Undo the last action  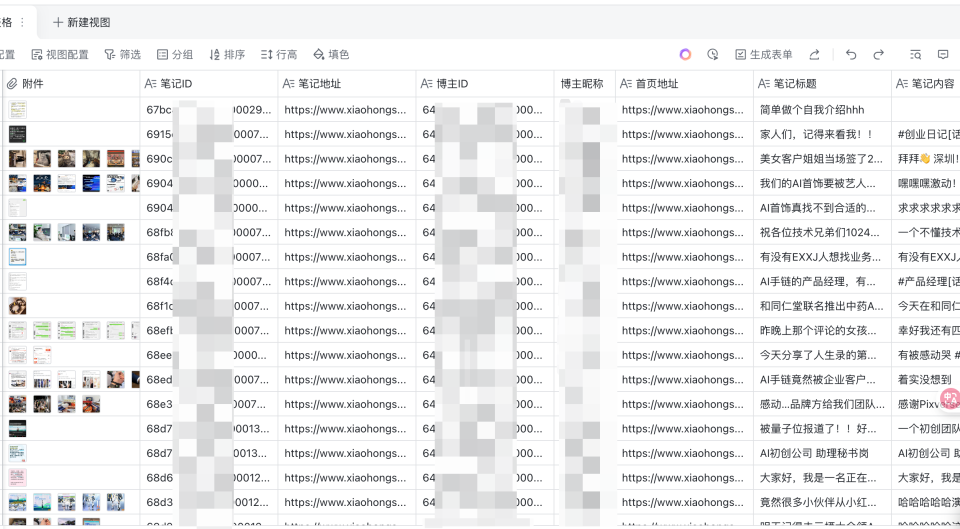[x=851, y=55]
